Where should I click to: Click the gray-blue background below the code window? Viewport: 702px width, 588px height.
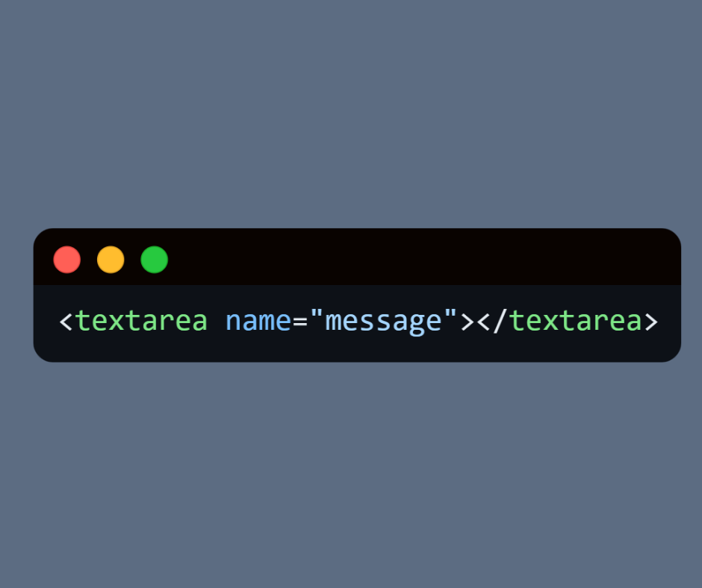[x=351, y=475]
